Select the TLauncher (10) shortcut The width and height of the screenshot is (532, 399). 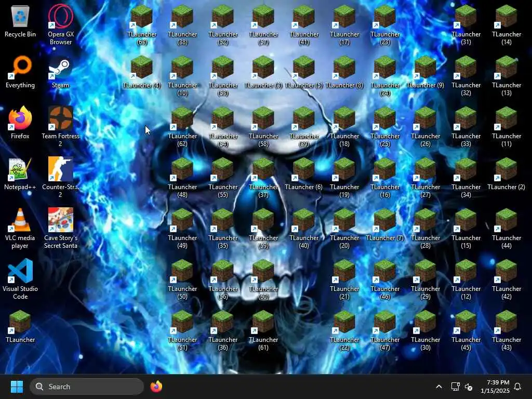click(x=182, y=76)
